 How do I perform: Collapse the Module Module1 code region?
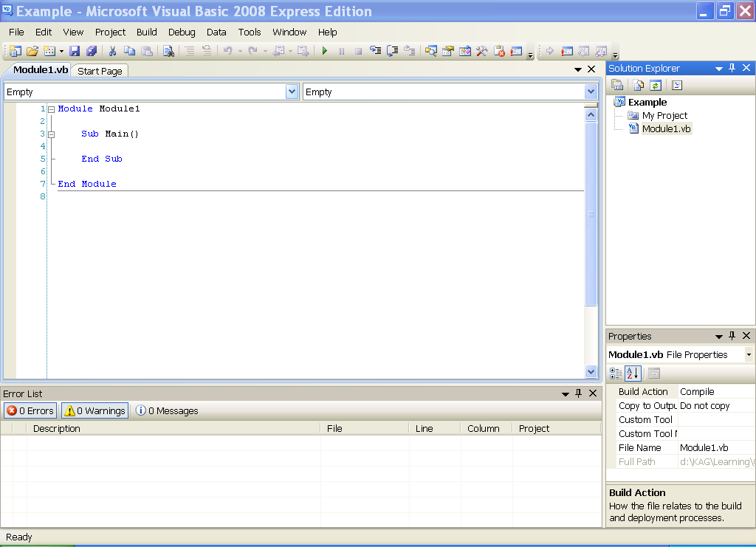click(51, 109)
